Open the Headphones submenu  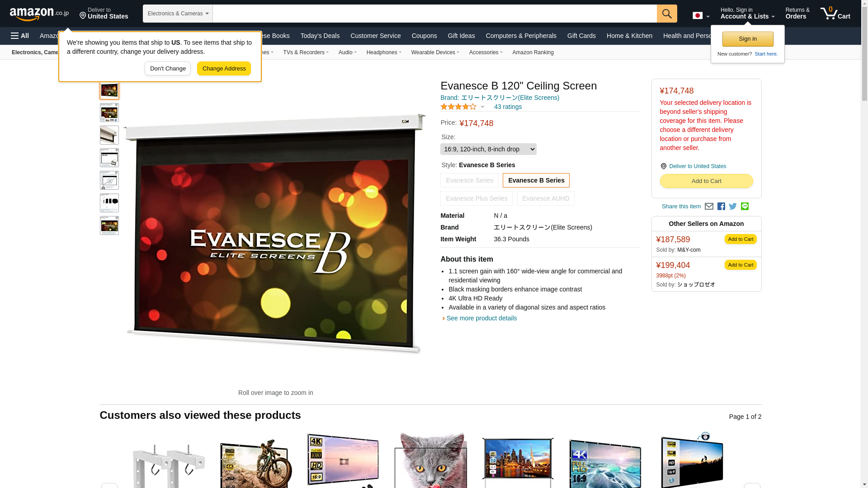[x=384, y=52]
